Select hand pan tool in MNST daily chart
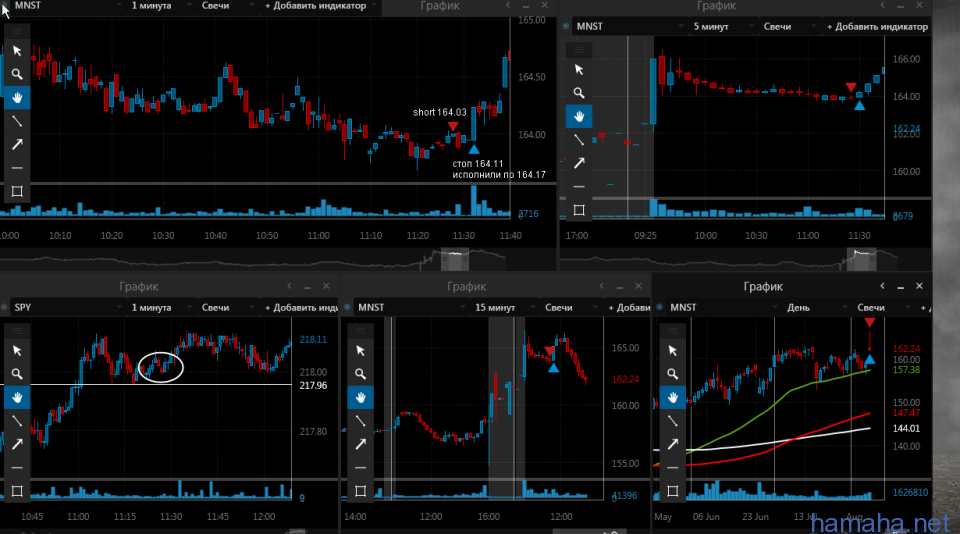This screenshot has width=960, height=534. (x=672, y=397)
